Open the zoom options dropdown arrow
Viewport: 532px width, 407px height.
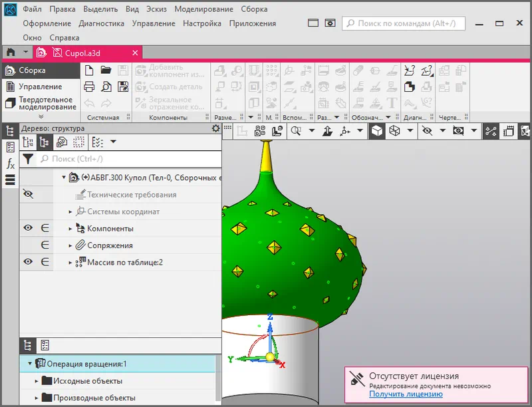pos(311,130)
